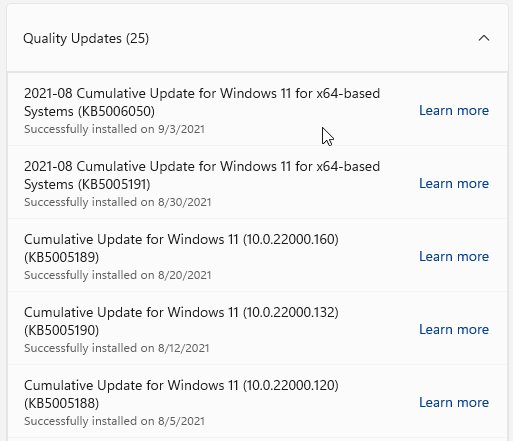513x441 pixels.
Task: Select the update installed on 8/20/2021
Action: (257, 256)
